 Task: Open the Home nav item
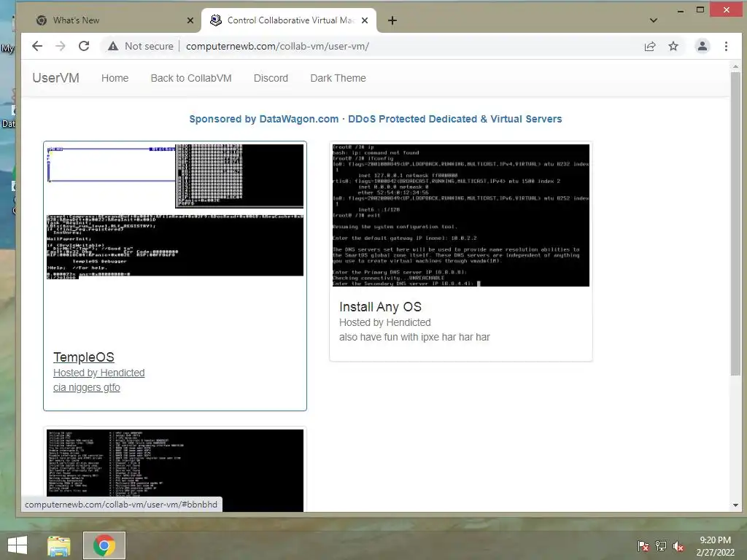[x=115, y=78]
